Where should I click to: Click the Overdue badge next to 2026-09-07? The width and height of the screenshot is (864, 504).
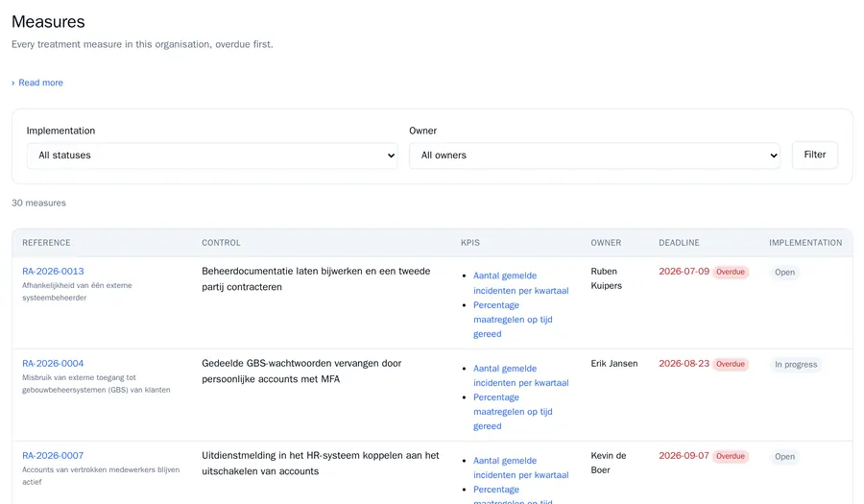point(731,456)
